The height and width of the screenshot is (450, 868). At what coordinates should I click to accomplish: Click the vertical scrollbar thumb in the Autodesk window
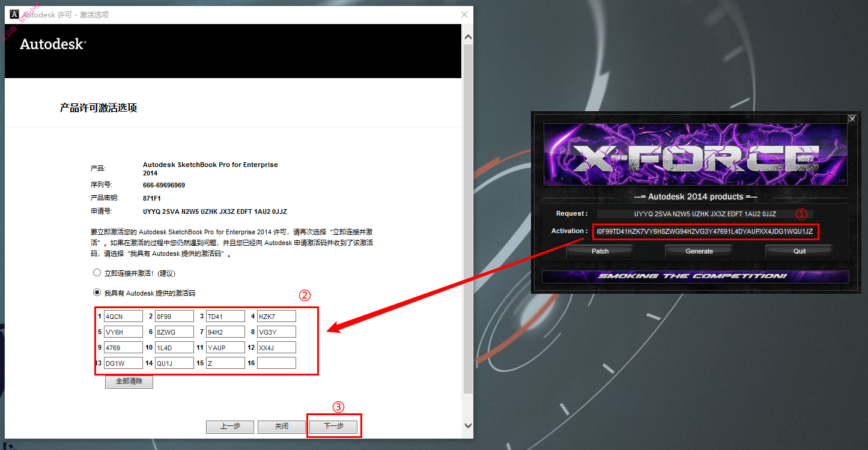coord(469,219)
